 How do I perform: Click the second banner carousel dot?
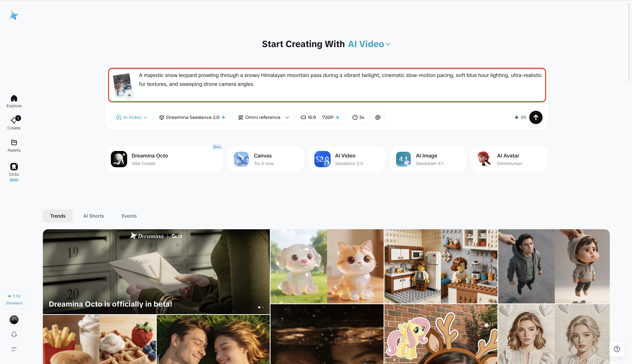(x=263, y=307)
